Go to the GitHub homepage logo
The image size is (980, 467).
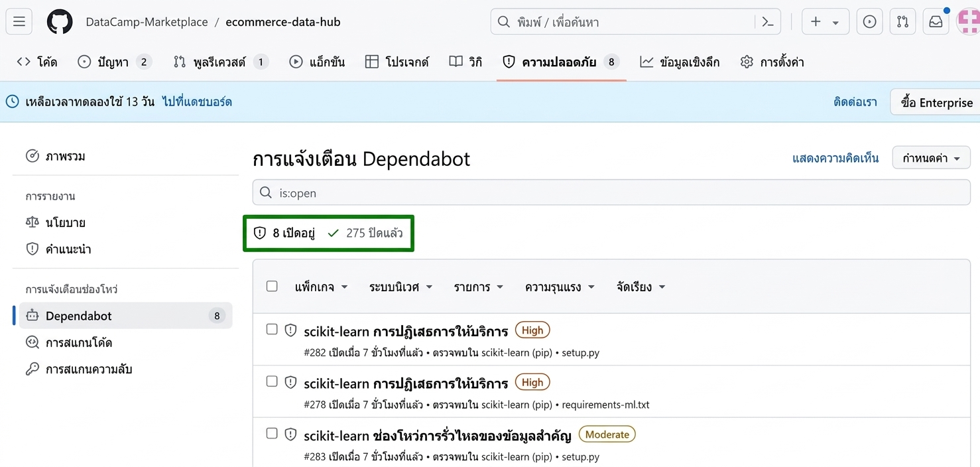point(60,22)
